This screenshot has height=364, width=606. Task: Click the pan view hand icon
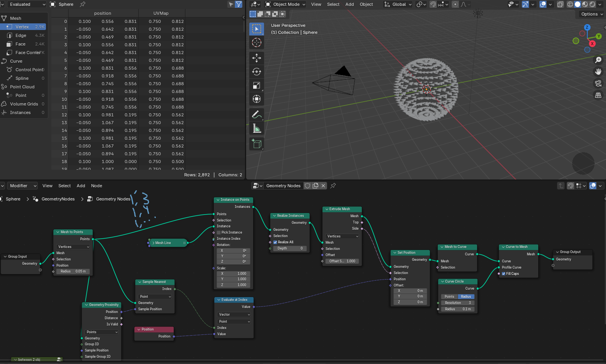pyautogui.click(x=598, y=72)
